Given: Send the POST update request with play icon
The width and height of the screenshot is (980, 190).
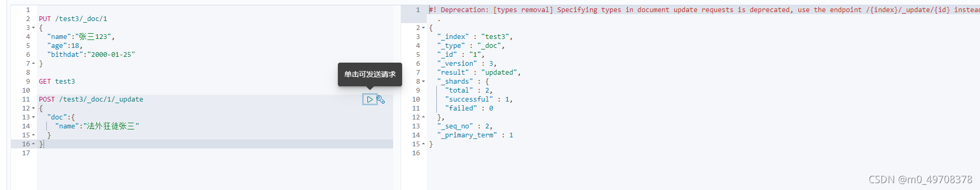Looking at the screenshot, I should [x=369, y=99].
